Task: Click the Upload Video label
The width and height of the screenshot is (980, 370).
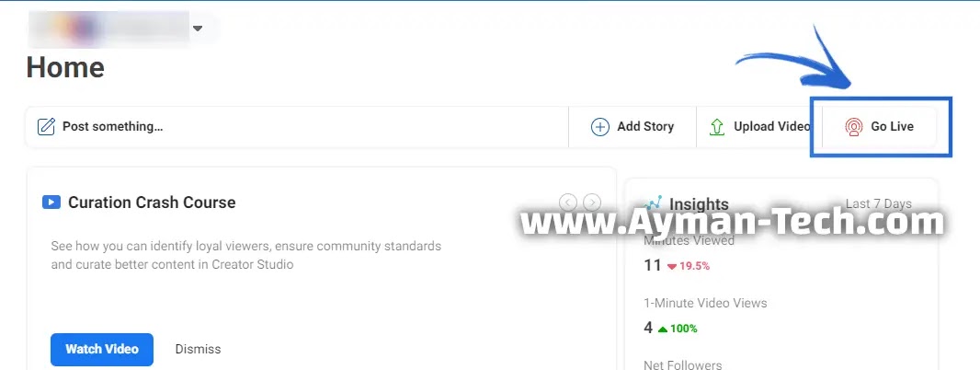Action: pos(772,126)
